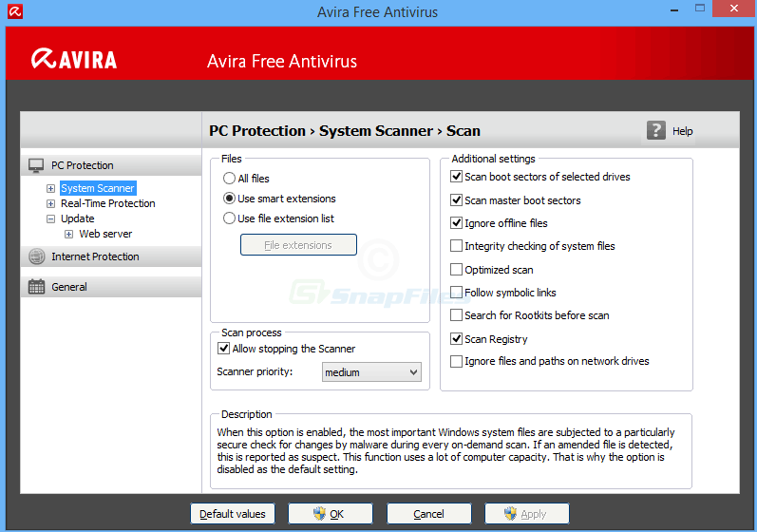Click the Apply button
The height and width of the screenshot is (532, 757).
527,514
